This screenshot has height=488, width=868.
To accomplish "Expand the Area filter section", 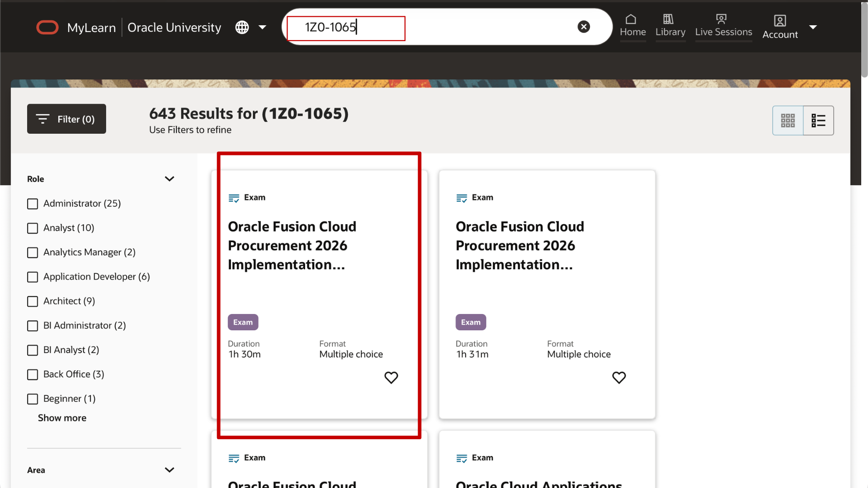I will pos(170,470).
